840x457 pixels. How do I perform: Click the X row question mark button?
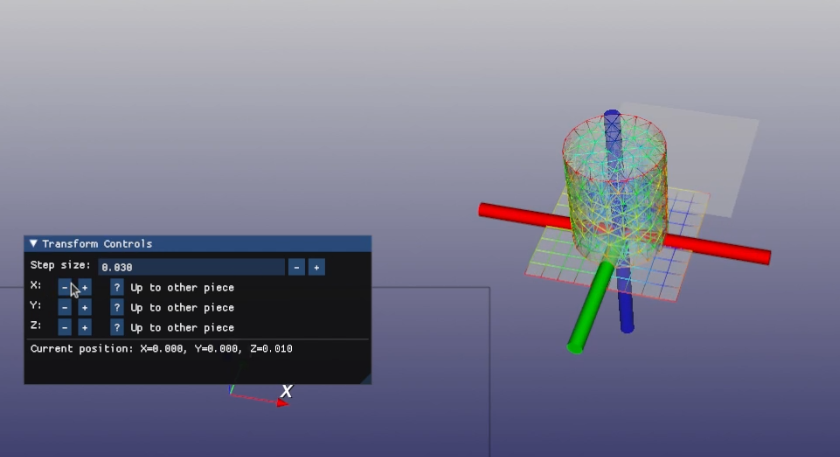117,288
